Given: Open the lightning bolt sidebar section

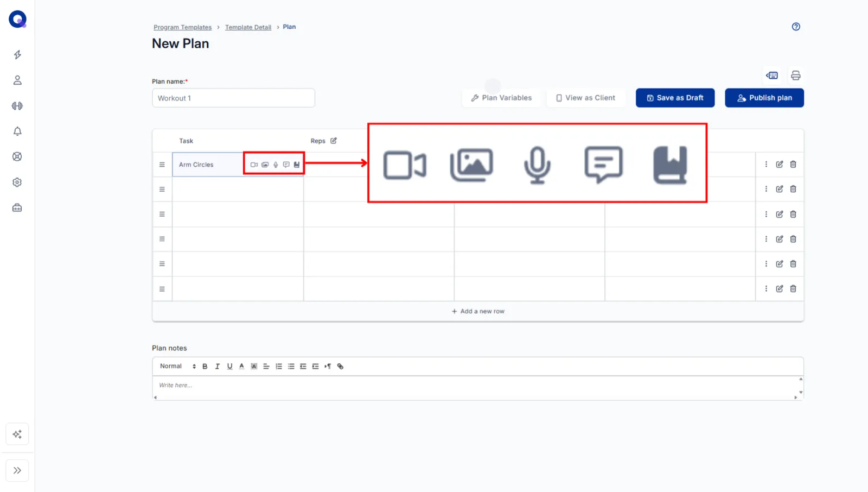Looking at the screenshot, I should coord(17,55).
